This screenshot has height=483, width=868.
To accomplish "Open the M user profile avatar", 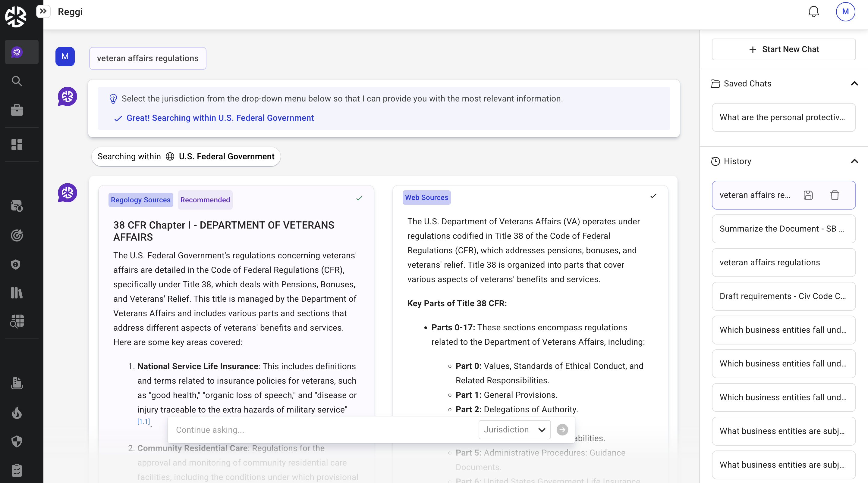I will pyautogui.click(x=845, y=12).
